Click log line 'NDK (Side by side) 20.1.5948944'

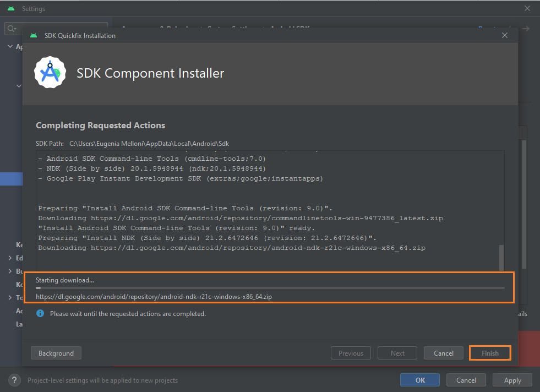coord(152,169)
